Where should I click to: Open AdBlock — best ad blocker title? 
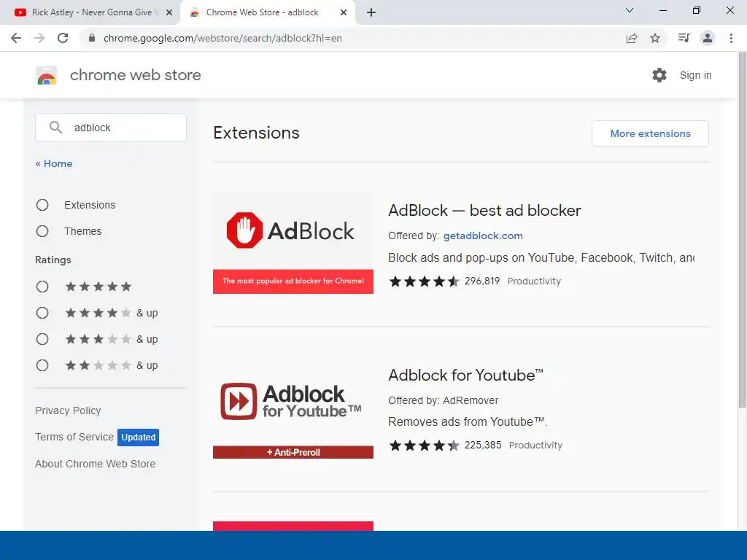click(484, 211)
